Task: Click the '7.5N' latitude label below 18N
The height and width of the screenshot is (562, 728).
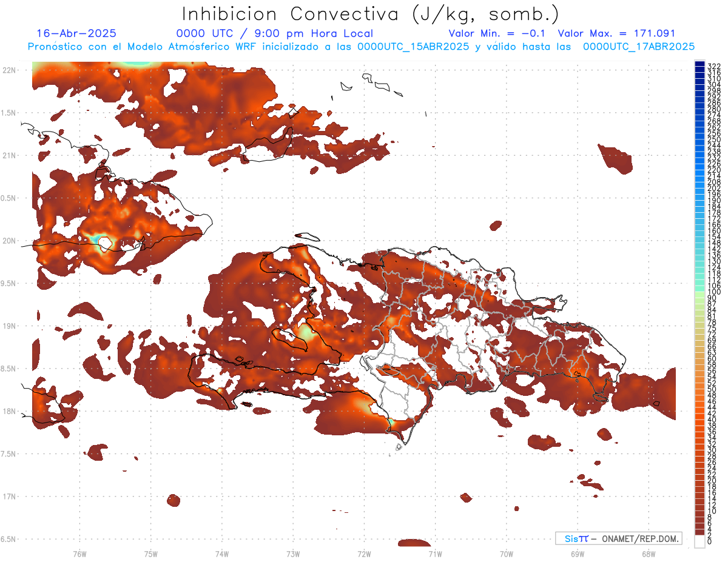Action: (8, 454)
